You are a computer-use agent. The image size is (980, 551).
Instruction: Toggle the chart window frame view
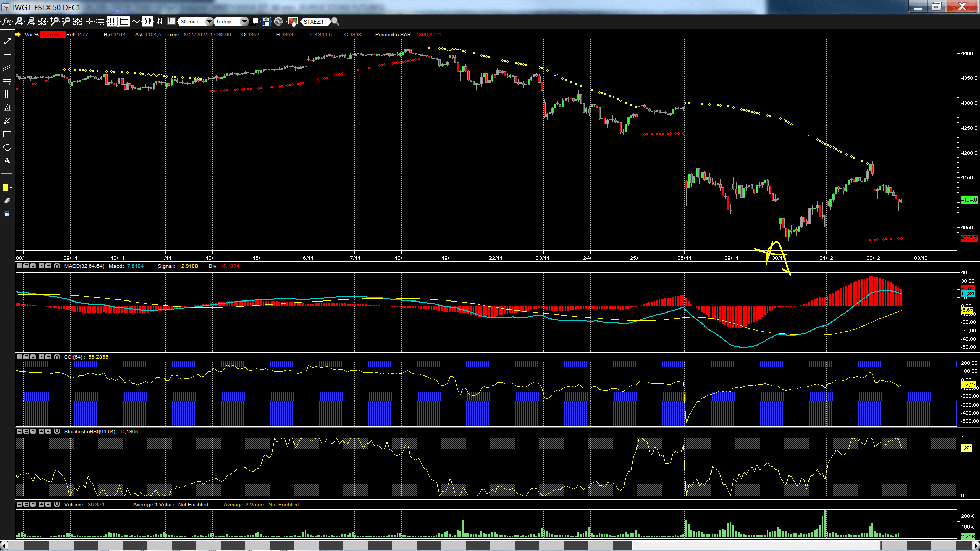124,21
